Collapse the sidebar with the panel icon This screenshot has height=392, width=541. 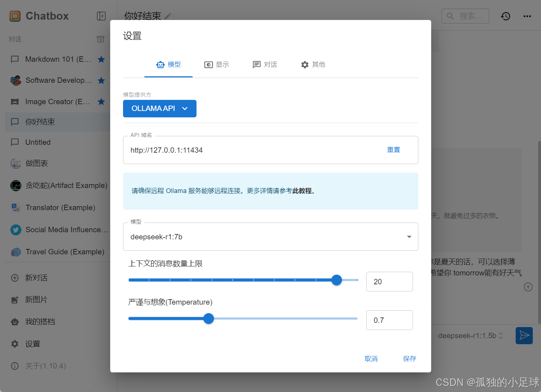[101, 16]
